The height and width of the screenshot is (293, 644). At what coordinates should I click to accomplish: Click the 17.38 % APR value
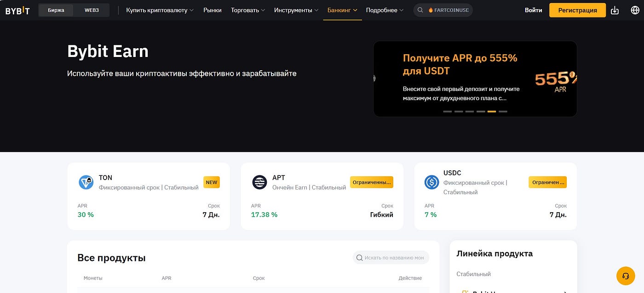[x=264, y=214]
